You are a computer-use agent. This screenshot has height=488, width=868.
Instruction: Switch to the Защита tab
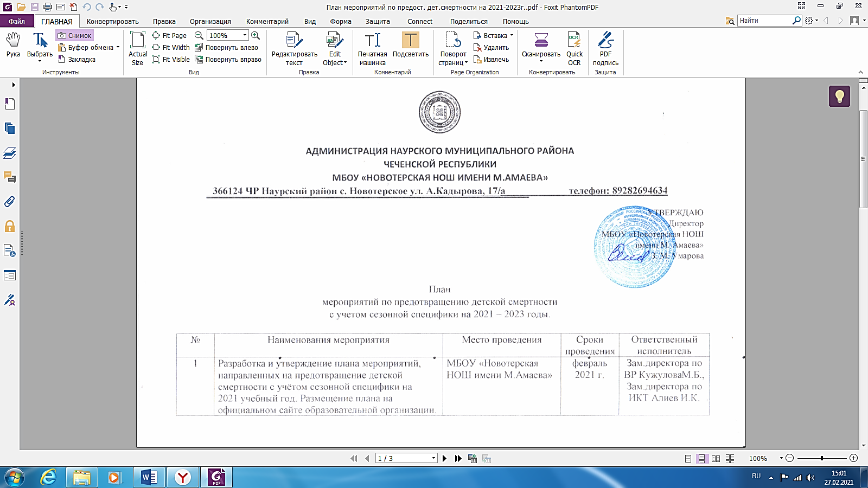[378, 21]
